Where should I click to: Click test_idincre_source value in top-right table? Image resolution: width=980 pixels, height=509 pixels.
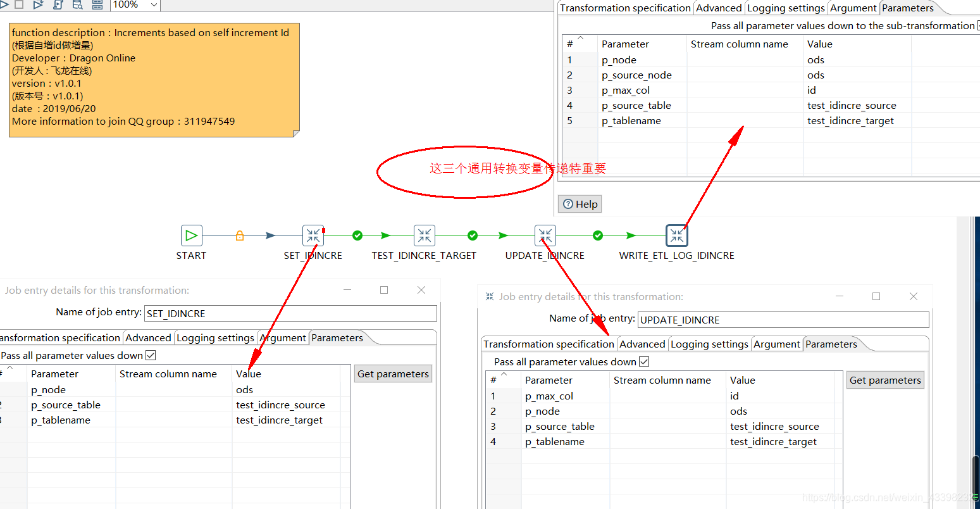coord(852,105)
